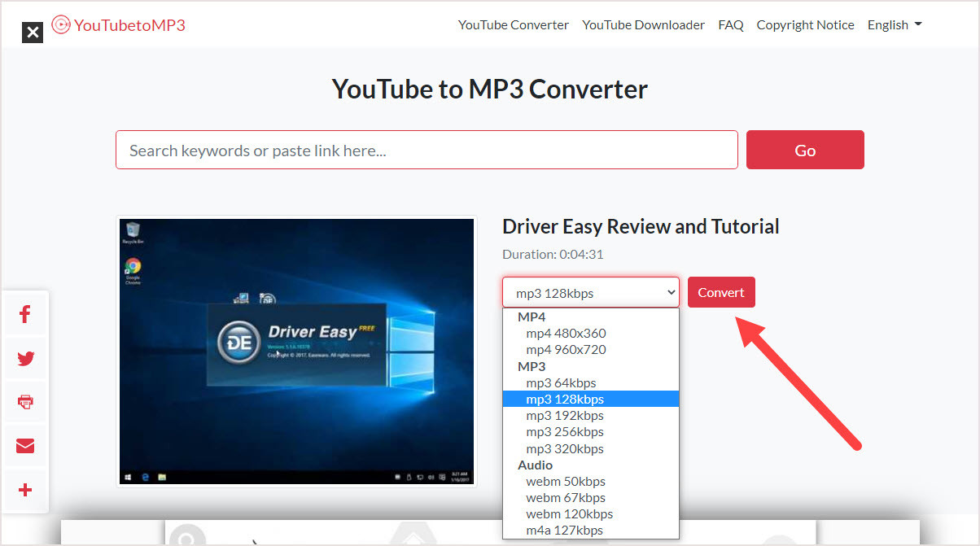Viewport: 980px width, 546px height.
Task: Open the Copyright Notice link
Action: click(805, 24)
